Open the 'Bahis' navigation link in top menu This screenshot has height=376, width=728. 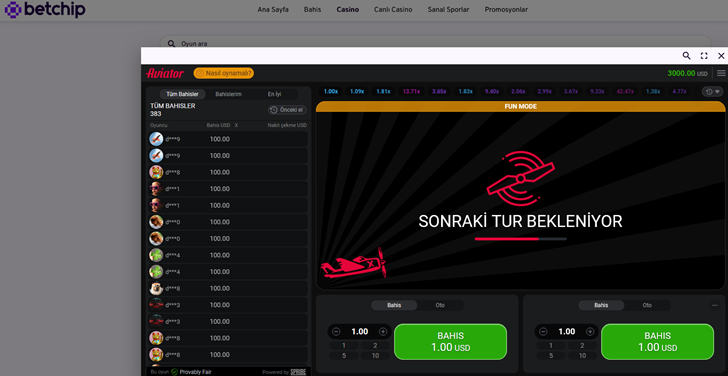click(312, 9)
